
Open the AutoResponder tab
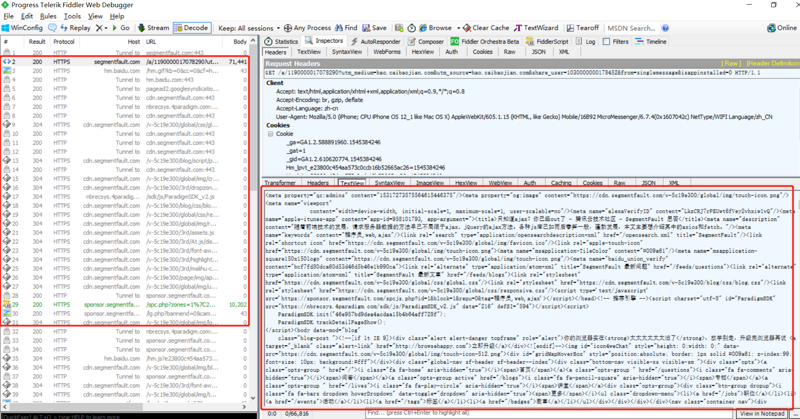point(376,41)
